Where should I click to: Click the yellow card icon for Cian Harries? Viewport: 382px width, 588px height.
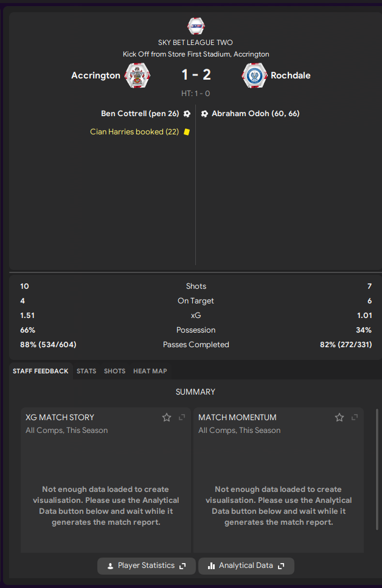187,132
